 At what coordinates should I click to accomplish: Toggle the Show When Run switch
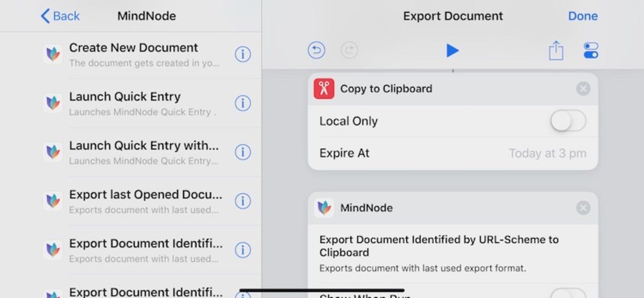coord(568,294)
